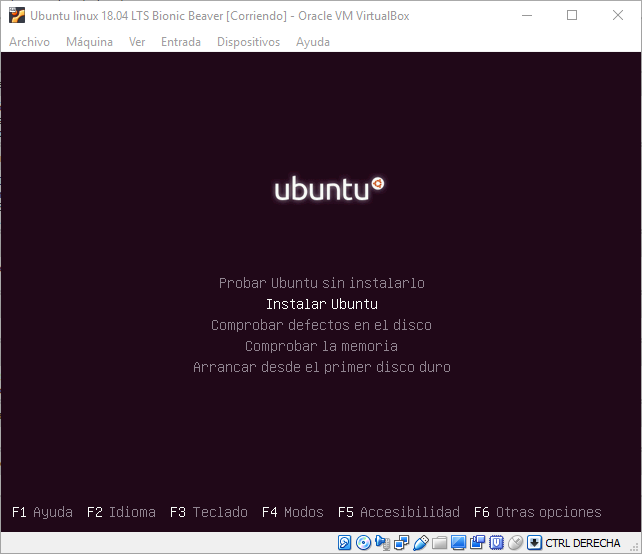Viewport: 642px width, 554px height.
Task: Click the recording status icon
Action: pyautogui.click(x=477, y=543)
